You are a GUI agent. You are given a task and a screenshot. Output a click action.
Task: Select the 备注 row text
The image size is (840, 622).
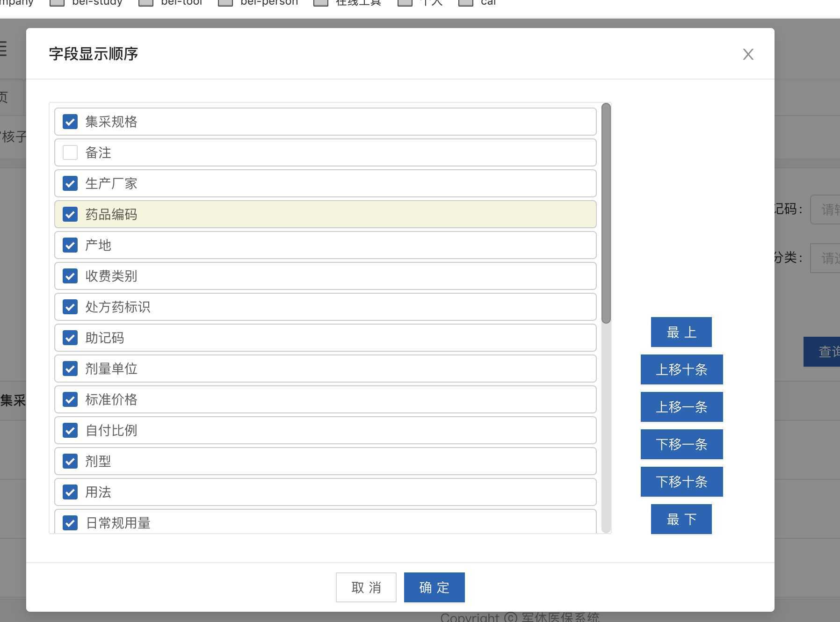(98, 152)
